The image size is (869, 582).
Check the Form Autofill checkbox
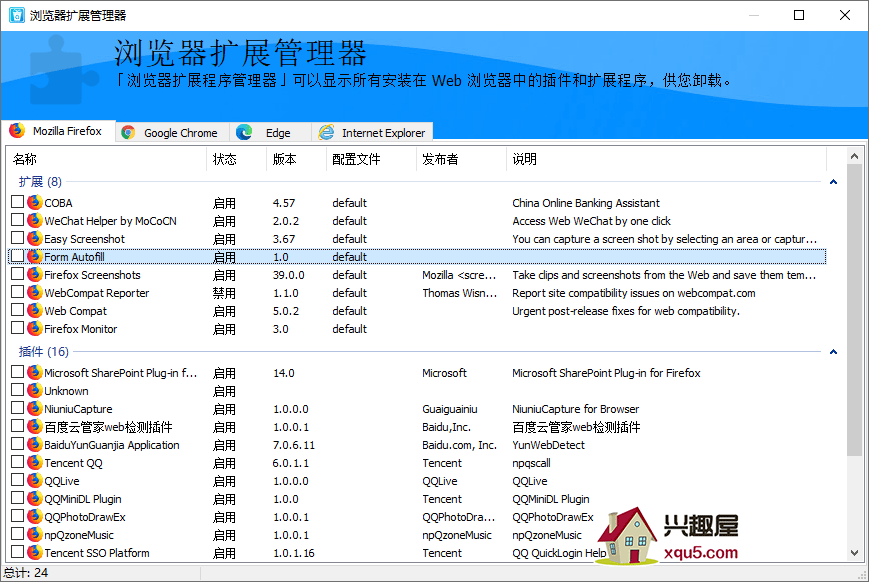coord(17,256)
